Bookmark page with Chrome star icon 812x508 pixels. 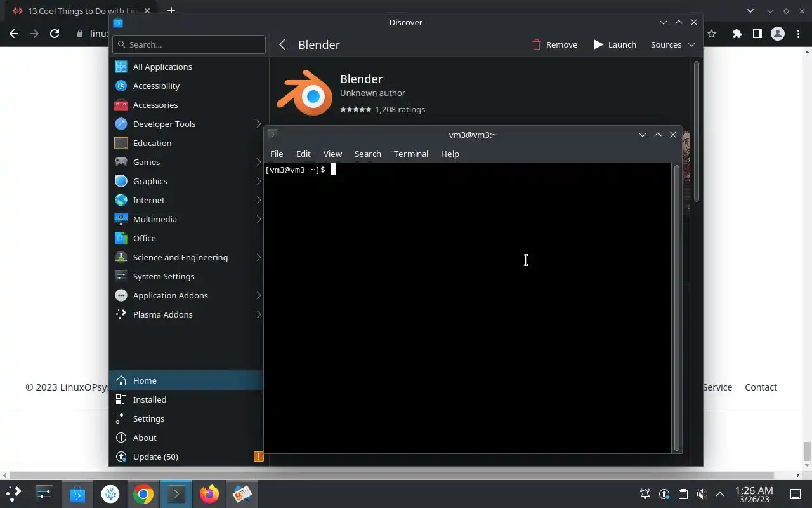pyautogui.click(x=712, y=34)
